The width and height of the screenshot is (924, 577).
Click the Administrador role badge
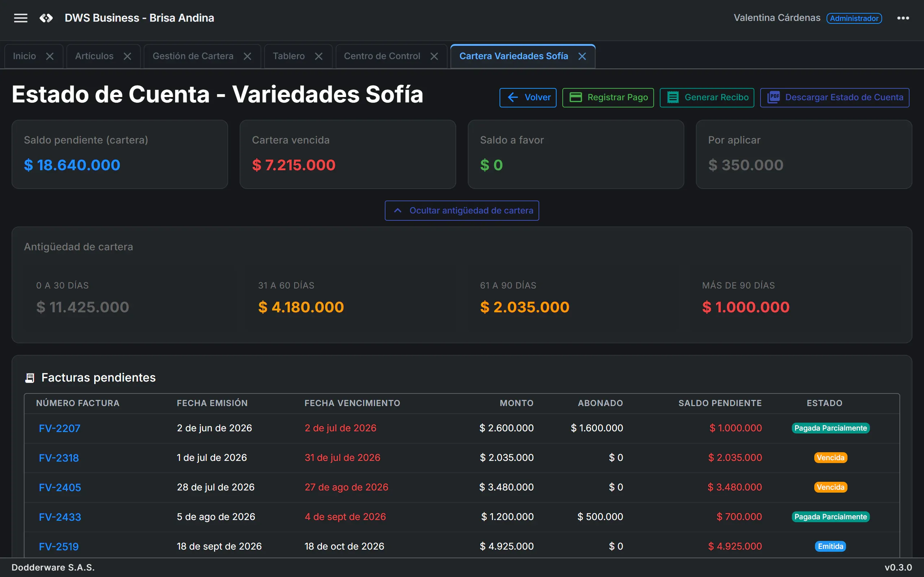pyautogui.click(x=854, y=18)
